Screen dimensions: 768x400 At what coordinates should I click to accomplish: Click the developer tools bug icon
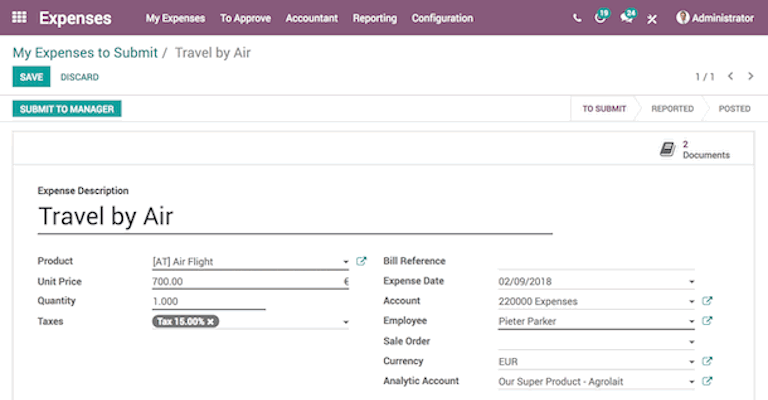(651, 19)
